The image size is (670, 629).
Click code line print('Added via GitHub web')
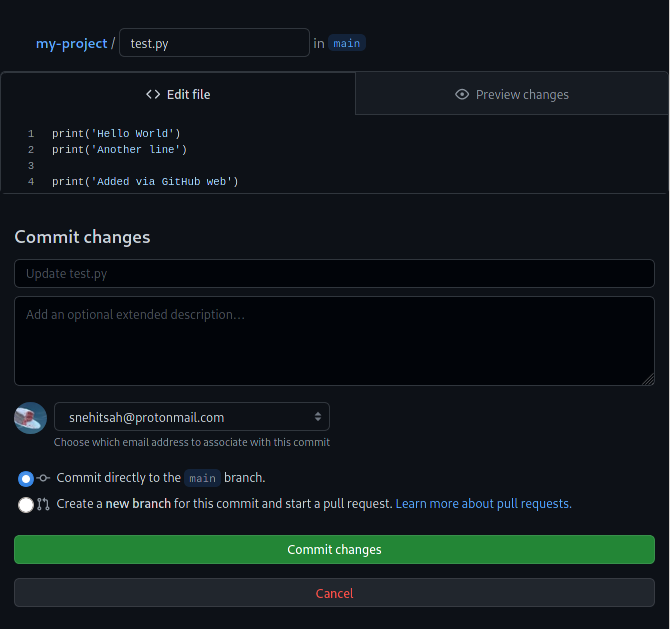click(x=145, y=182)
